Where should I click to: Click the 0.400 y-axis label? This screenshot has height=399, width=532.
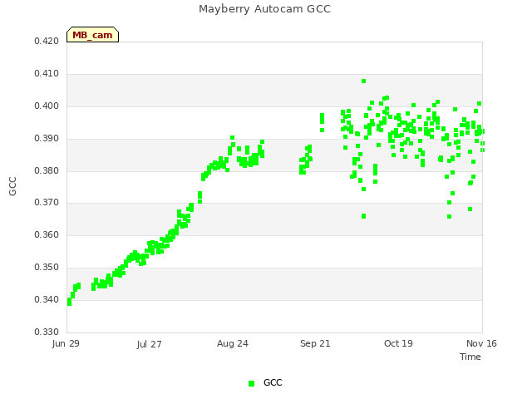(x=47, y=106)
